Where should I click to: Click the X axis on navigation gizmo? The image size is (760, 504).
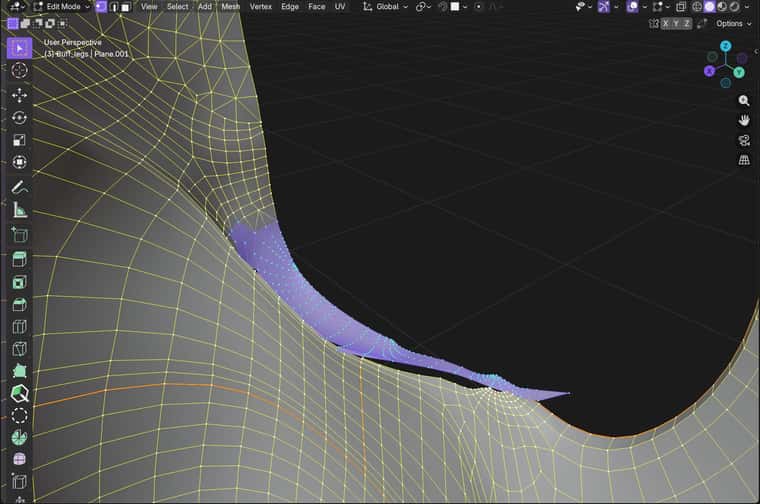point(710,71)
